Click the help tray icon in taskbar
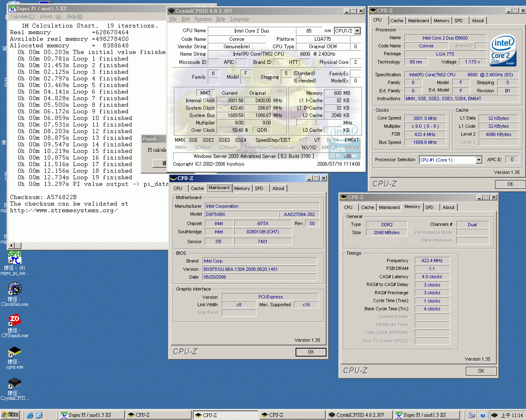The height and width of the screenshot is (420, 526). tap(483, 415)
